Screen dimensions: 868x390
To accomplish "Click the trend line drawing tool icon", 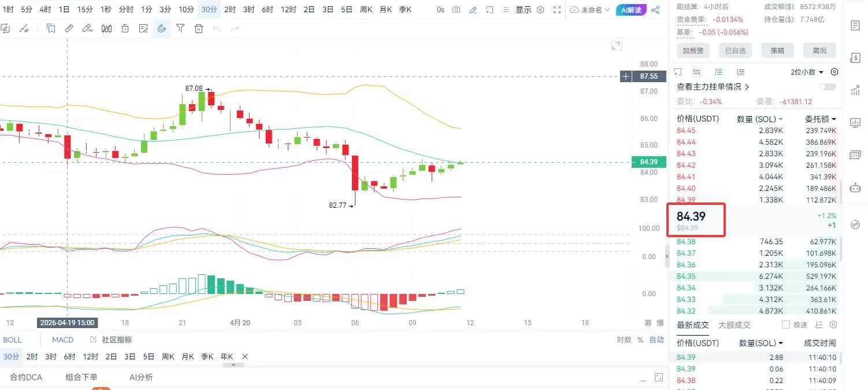I will coord(24,28).
